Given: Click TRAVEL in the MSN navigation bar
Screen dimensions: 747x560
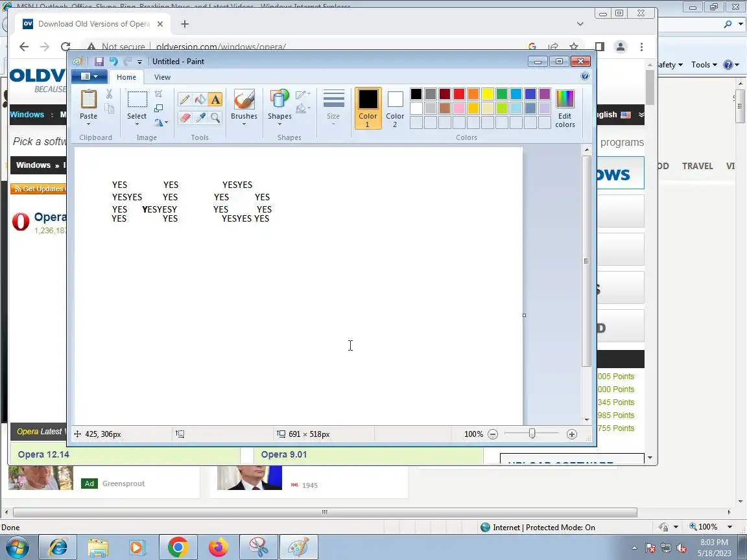Looking at the screenshot, I should (698, 166).
